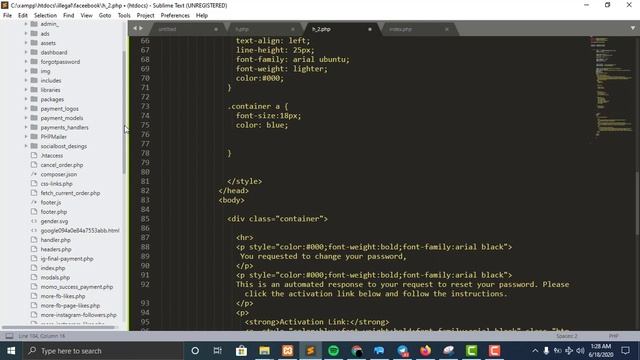Click the clock and date in taskbar
640x360 pixels.
[x=600, y=351]
